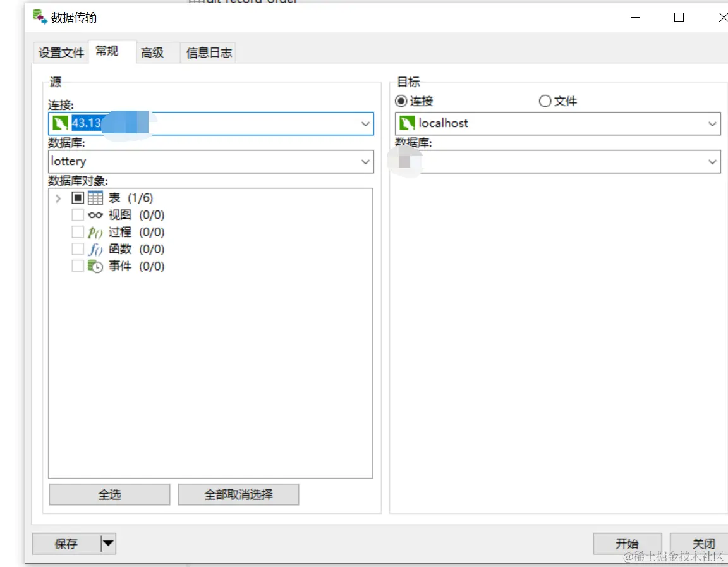Switch to the 设置文件 tab
728x567 pixels.
tap(61, 52)
